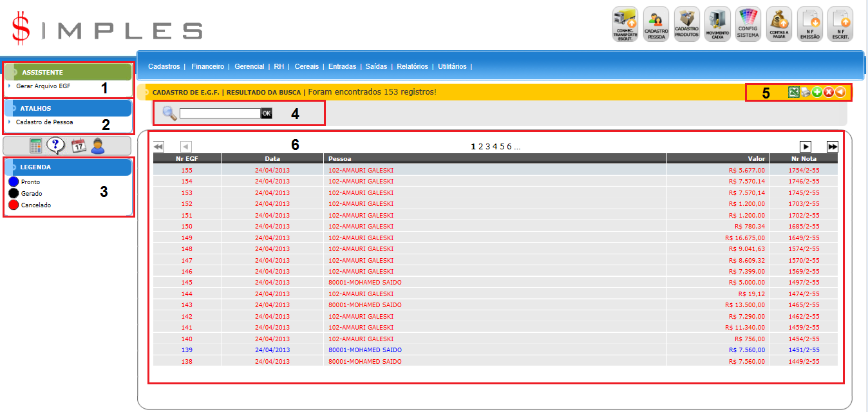This screenshot has width=868, height=412.
Task: Jump to last page with double arrow
Action: pyautogui.click(x=833, y=147)
